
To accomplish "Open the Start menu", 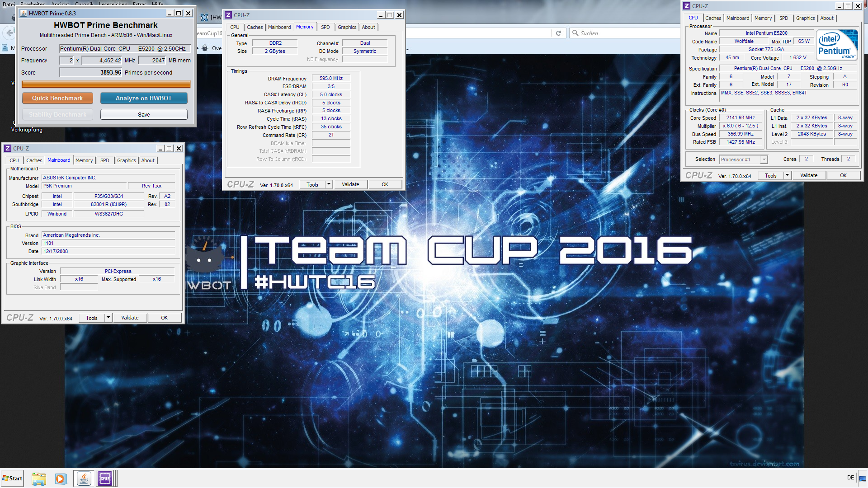I will [12, 479].
